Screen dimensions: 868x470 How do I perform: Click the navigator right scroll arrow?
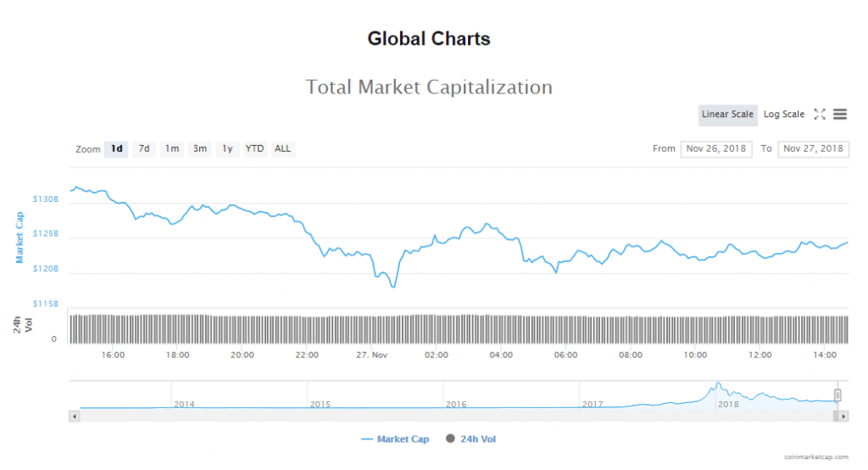click(843, 417)
